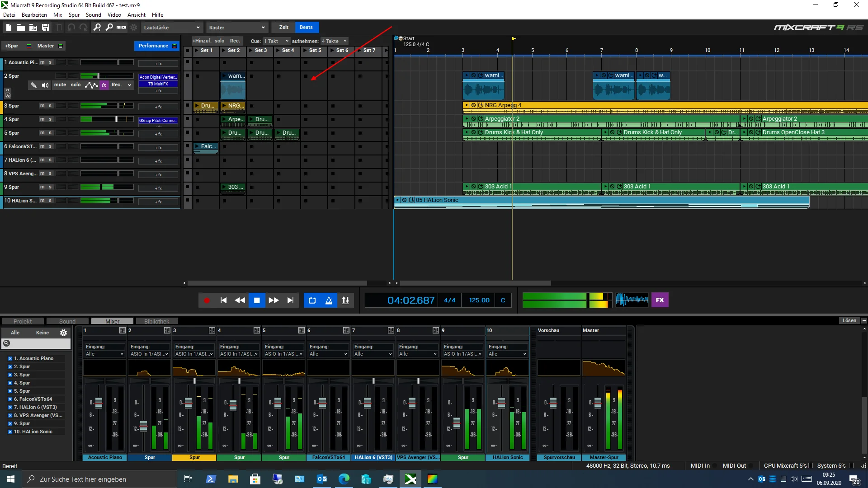The width and height of the screenshot is (868, 488).
Task: Toggle mute on 2 Spur
Action: coord(60,85)
